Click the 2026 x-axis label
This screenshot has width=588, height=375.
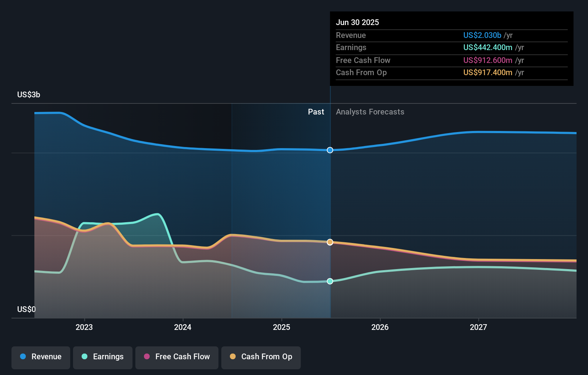(x=380, y=327)
